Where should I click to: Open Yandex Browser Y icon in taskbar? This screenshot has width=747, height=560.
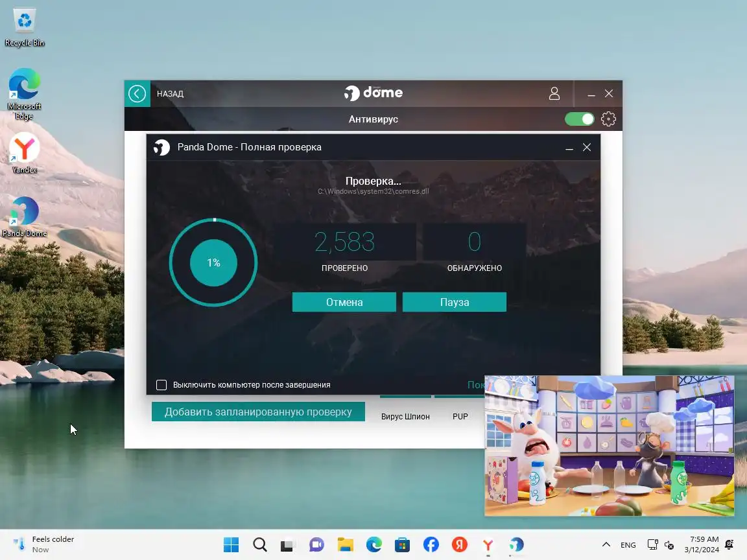(x=488, y=544)
